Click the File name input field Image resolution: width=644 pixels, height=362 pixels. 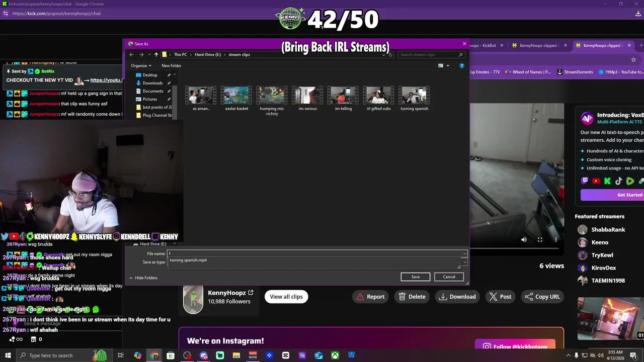pos(314,253)
